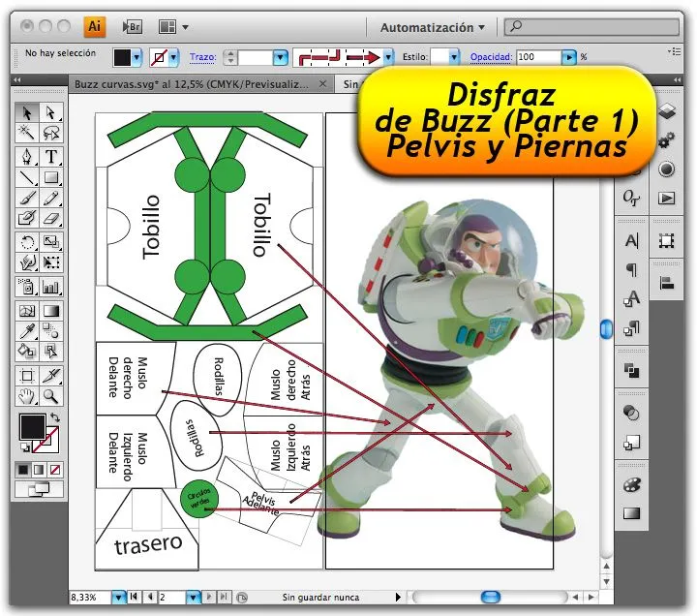Reset to default fill and stroke
The width and height of the screenshot is (697, 616).
[25, 447]
